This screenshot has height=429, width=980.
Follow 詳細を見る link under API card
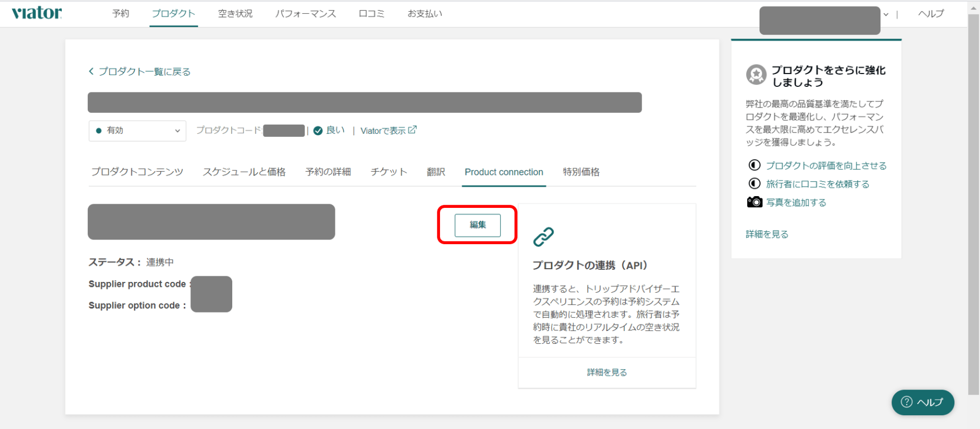607,372
